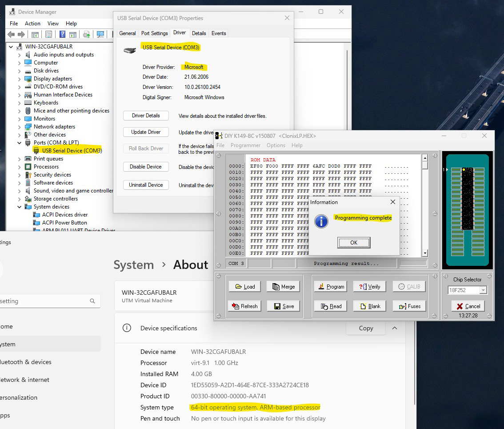This screenshot has height=429, width=504.
Task: Switch to the Port Settings tab
Action: coord(154,33)
